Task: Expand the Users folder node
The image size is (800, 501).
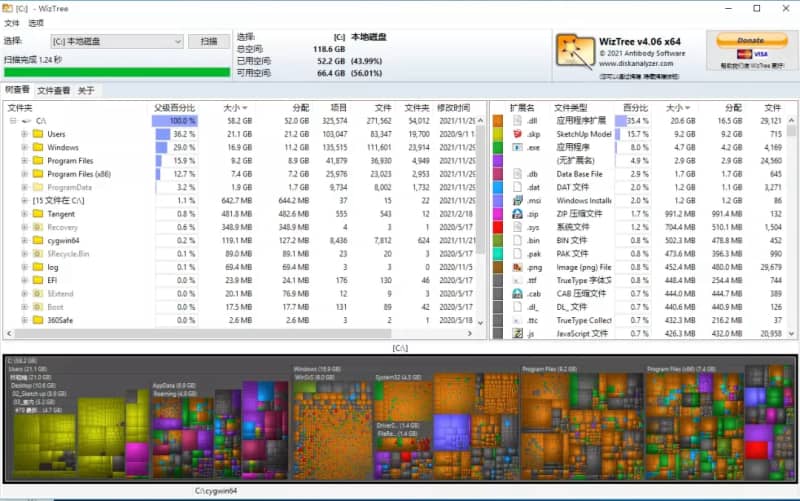Action: [x=24, y=134]
